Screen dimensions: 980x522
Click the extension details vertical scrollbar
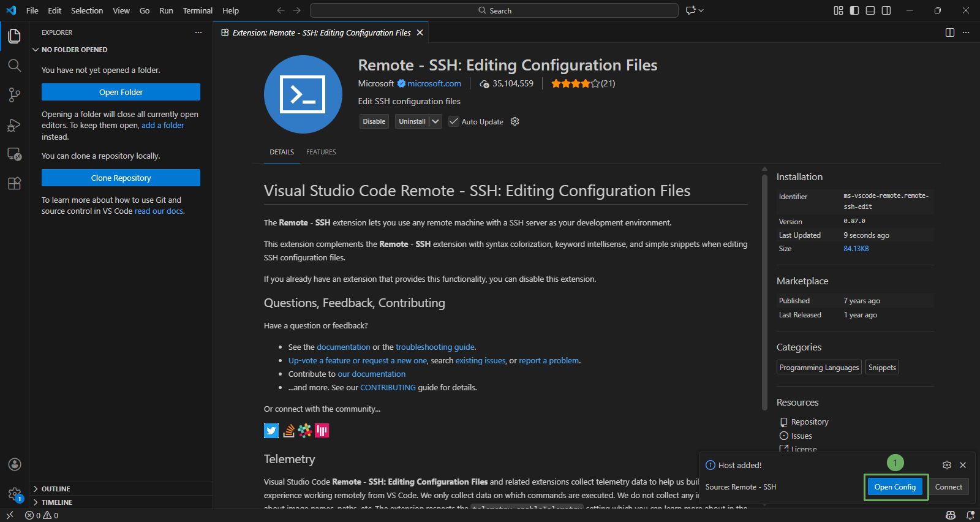(764, 293)
